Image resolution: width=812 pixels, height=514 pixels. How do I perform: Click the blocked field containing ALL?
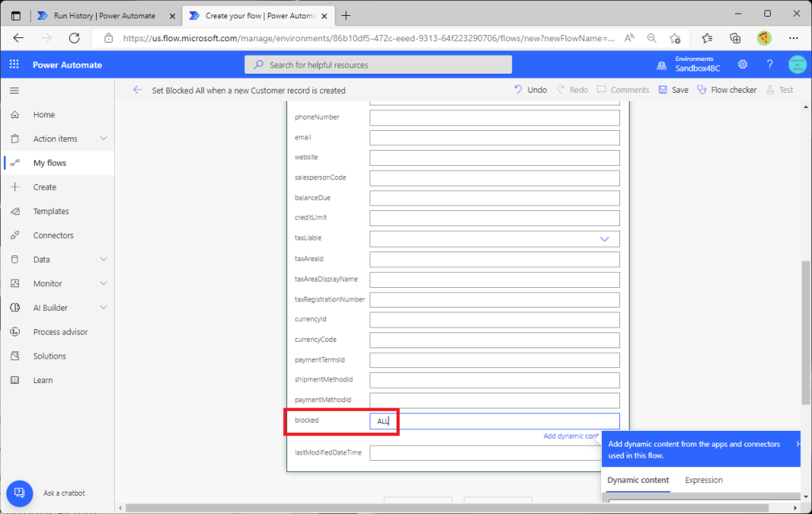(x=495, y=421)
